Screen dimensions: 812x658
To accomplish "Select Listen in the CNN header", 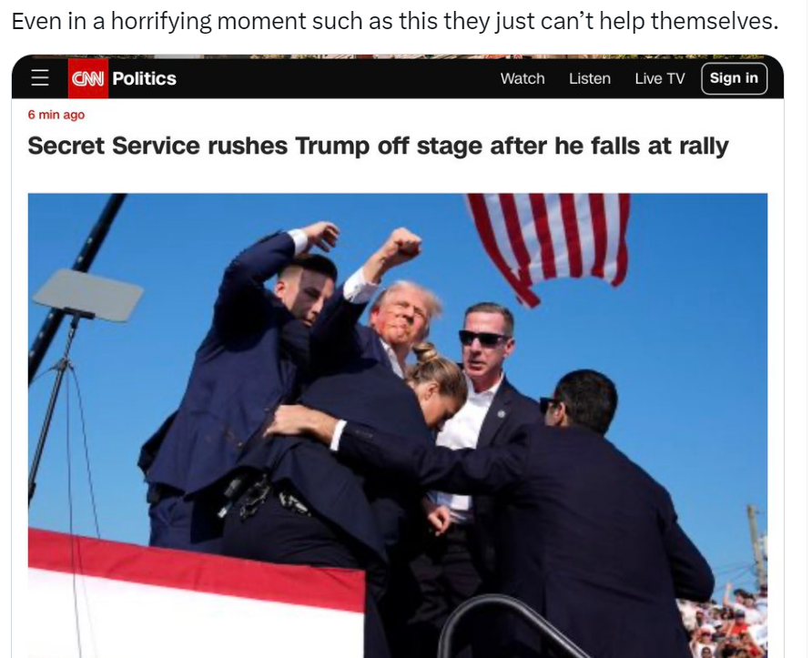I will click(589, 78).
